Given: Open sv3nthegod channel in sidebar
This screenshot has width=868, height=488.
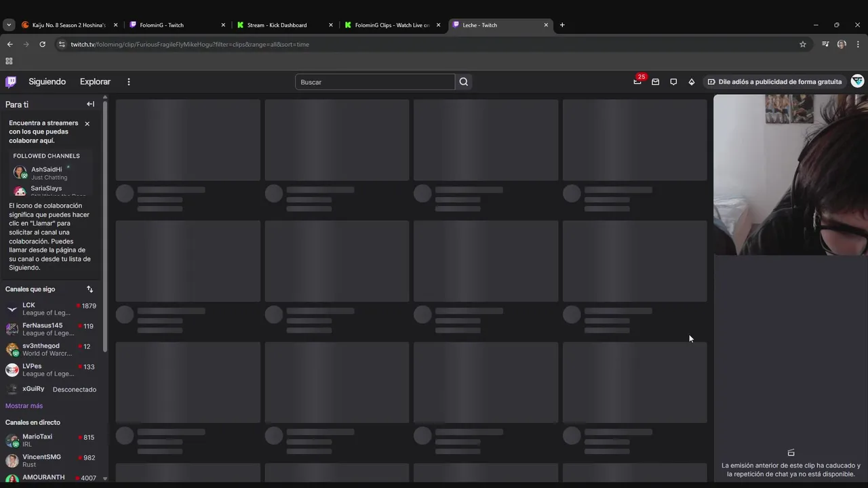Looking at the screenshot, I should pos(51,349).
